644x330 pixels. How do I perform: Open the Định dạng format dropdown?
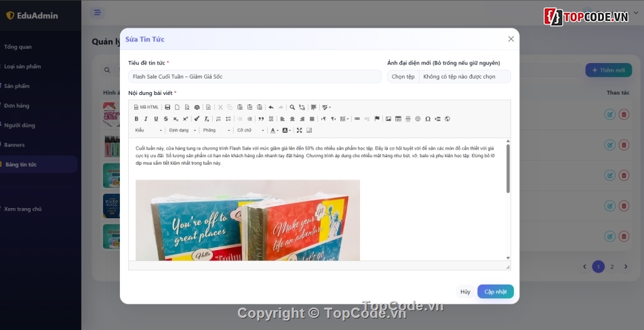[x=182, y=130]
